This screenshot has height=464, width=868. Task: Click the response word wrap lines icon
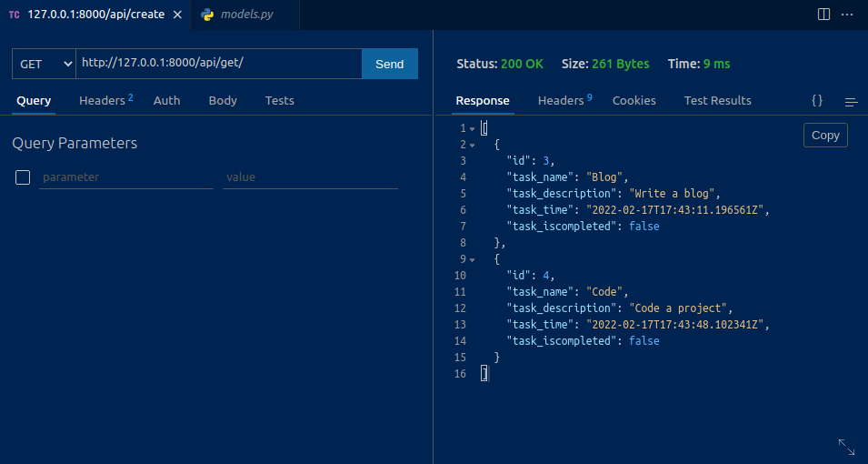click(851, 102)
